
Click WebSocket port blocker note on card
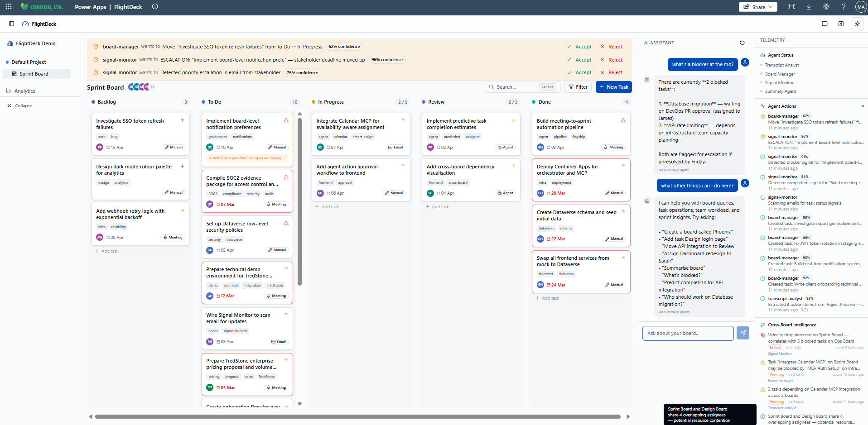pos(247,158)
